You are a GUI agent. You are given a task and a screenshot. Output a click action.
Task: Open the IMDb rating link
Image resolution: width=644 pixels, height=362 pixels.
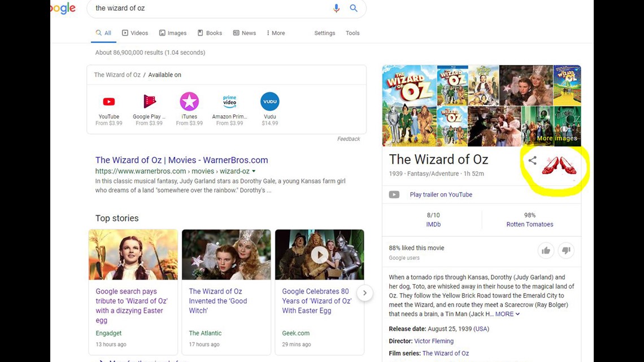(x=433, y=225)
